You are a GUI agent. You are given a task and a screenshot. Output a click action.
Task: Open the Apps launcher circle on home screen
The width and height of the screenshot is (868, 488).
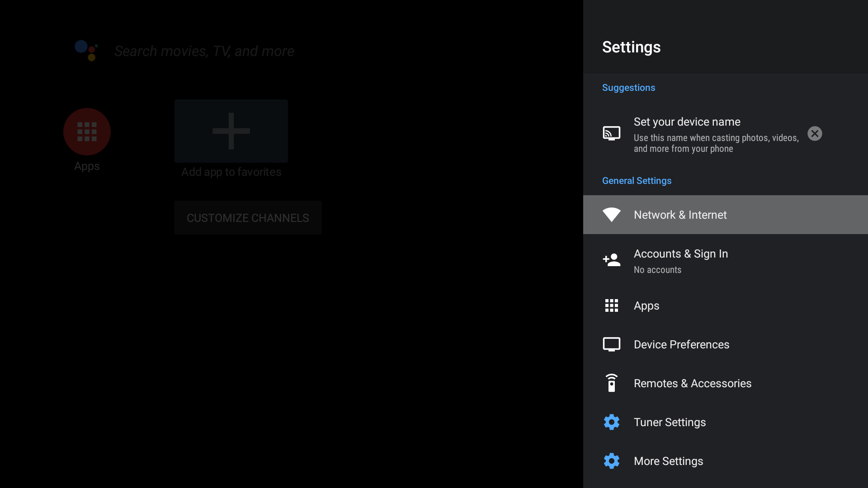pos(86,131)
